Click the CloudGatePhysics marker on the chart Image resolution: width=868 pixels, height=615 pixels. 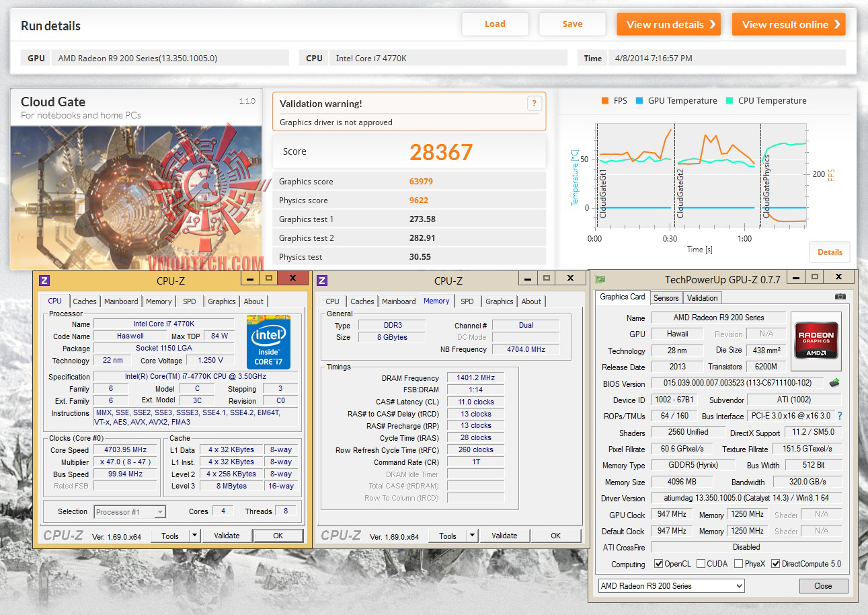pyautogui.click(x=766, y=186)
